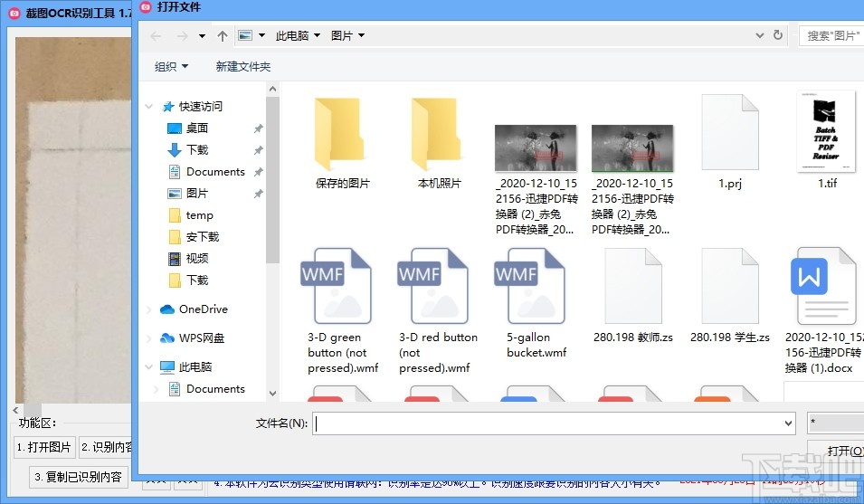Click the 文件名 input field
Image resolution: width=864 pixels, height=504 pixels.
point(547,423)
